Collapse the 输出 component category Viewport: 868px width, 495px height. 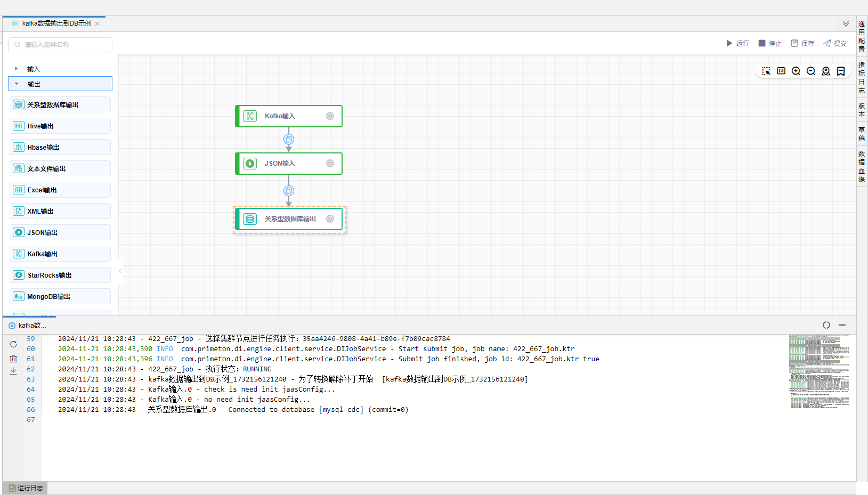pos(17,84)
